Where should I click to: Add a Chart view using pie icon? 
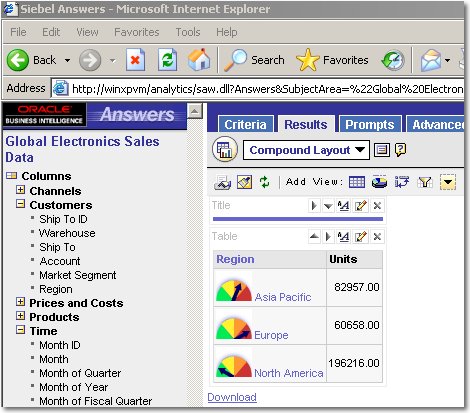point(379,182)
